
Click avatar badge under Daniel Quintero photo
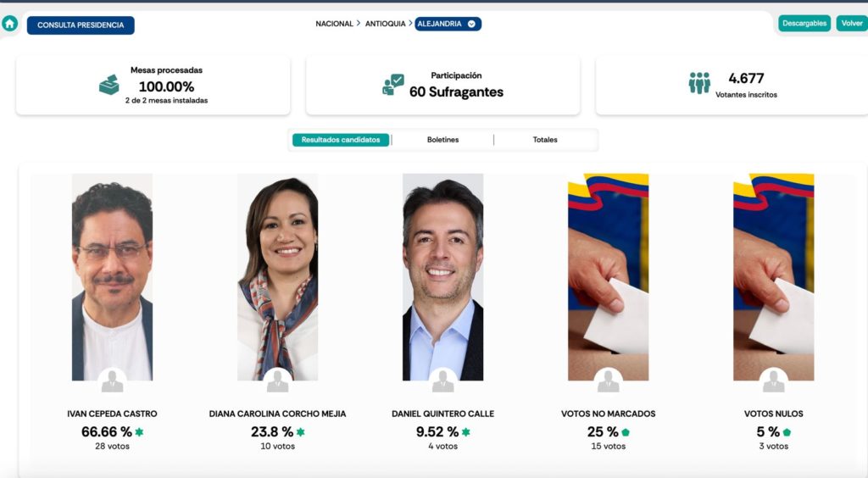[442, 381]
